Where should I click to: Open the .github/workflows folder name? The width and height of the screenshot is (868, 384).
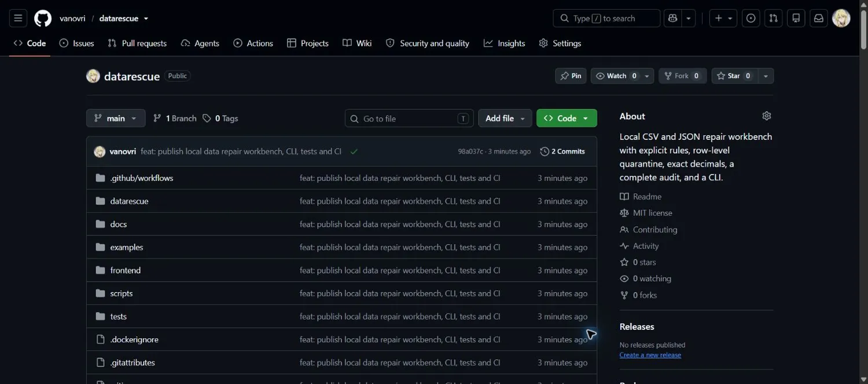tap(142, 178)
